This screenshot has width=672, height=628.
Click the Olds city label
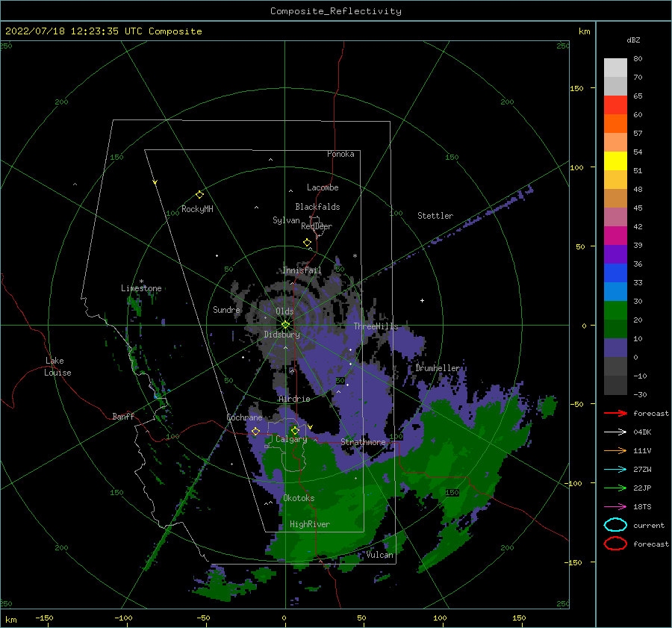click(284, 311)
